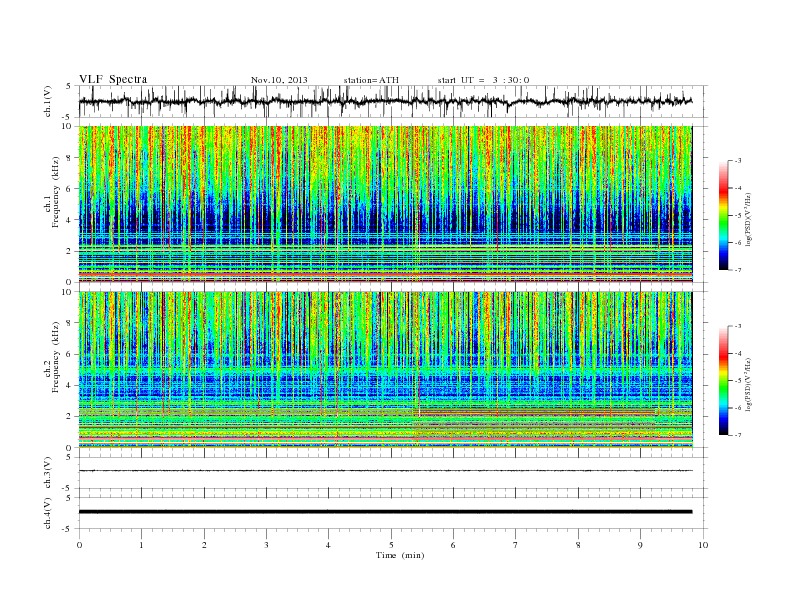Click the ch.2 spectrogram color scale bar
Image resolution: width=792 pixels, height=612 pixels.
tap(723, 380)
